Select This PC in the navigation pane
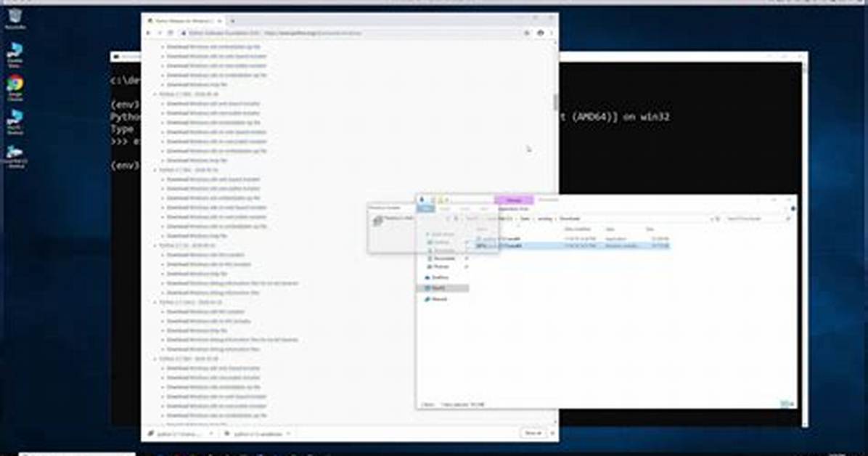The image size is (868, 456). (443, 288)
